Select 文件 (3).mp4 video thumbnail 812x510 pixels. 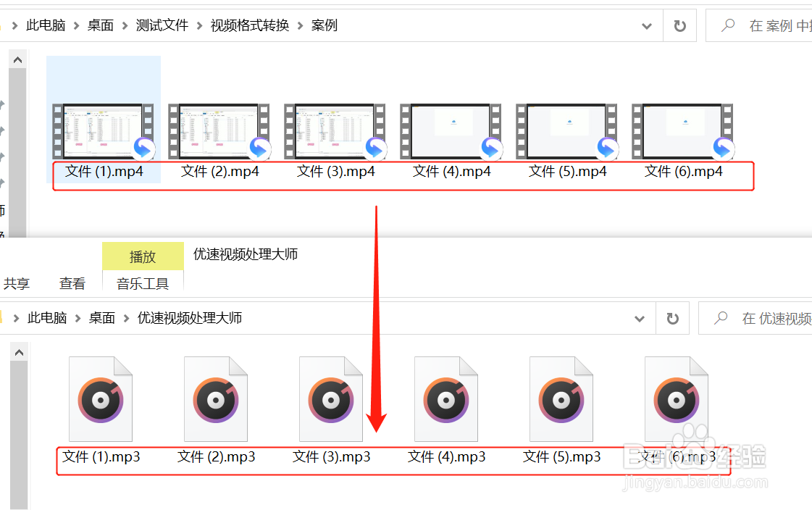335,132
